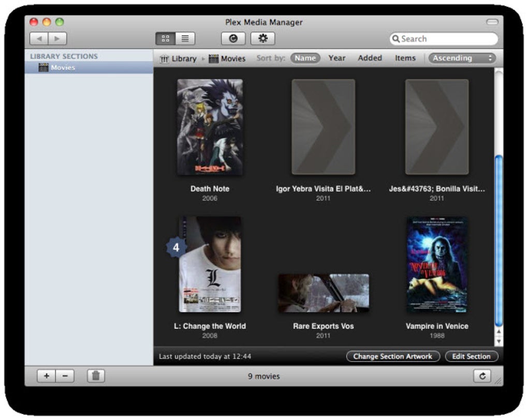Go back with the left arrow button
The width and height of the screenshot is (528, 420).
coord(39,39)
